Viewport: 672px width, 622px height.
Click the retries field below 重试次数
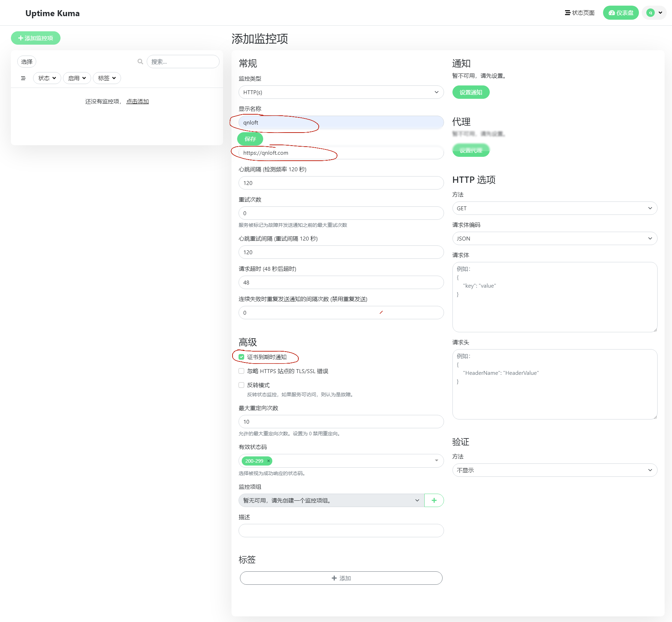point(341,213)
